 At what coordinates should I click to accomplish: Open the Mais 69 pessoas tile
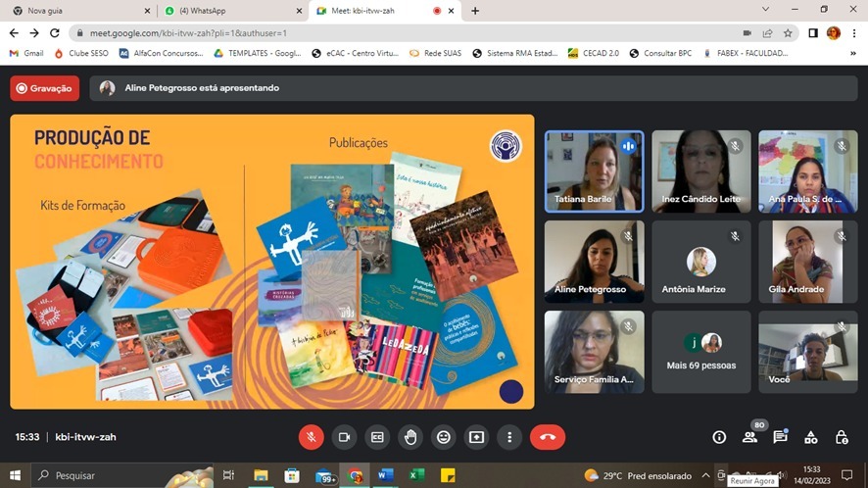click(700, 352)
